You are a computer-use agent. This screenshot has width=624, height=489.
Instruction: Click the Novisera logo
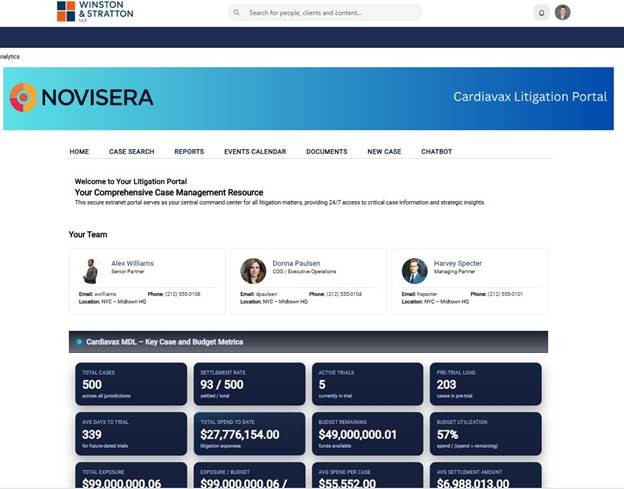[x=82, y=97]
